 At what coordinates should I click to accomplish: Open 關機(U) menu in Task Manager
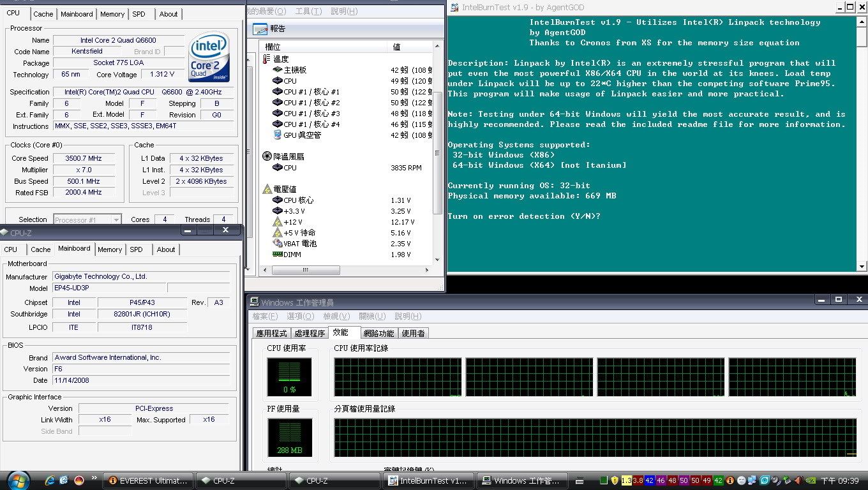(372, 316)
